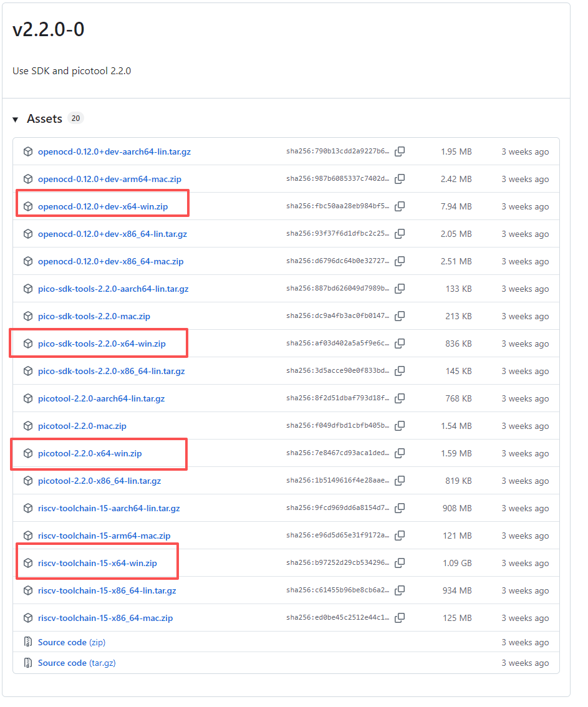Viewport: 588px width, 707px height.
Task: Copy sha256 for riscv-toolchain x86_64-mac.zip
Action: [x=400, y=618]
